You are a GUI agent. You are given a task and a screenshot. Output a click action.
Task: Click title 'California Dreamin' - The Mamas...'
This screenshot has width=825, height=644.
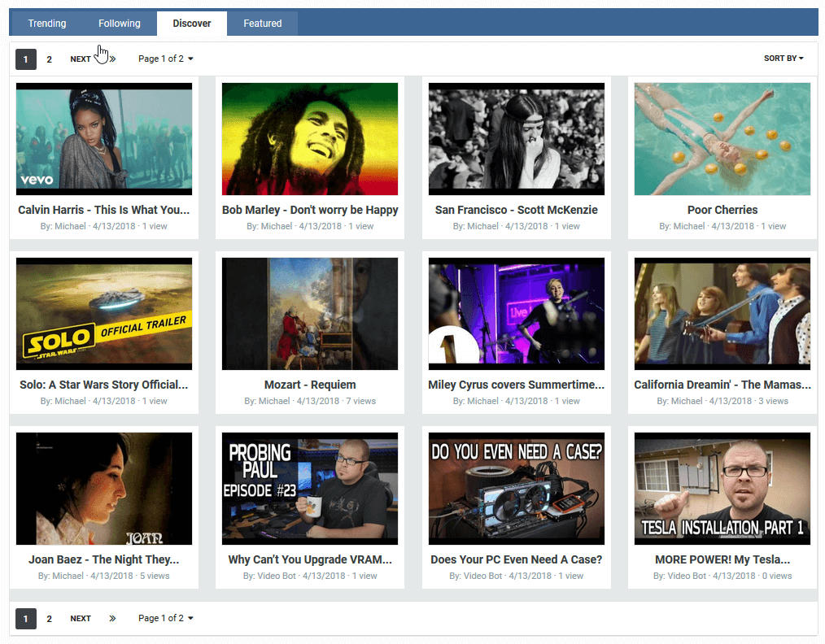[722, 385]
